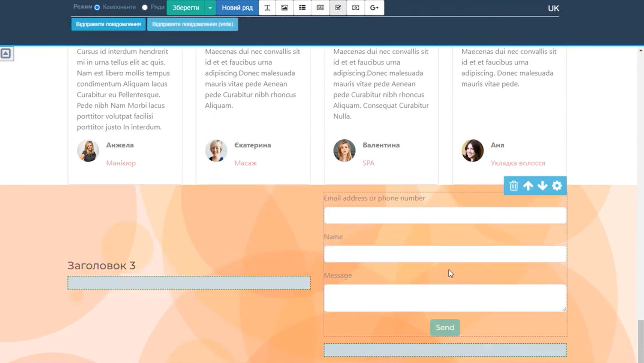
Task: Expand the panel via top-left arrow button
Action: pyautogui.click(x=6, y=53)
